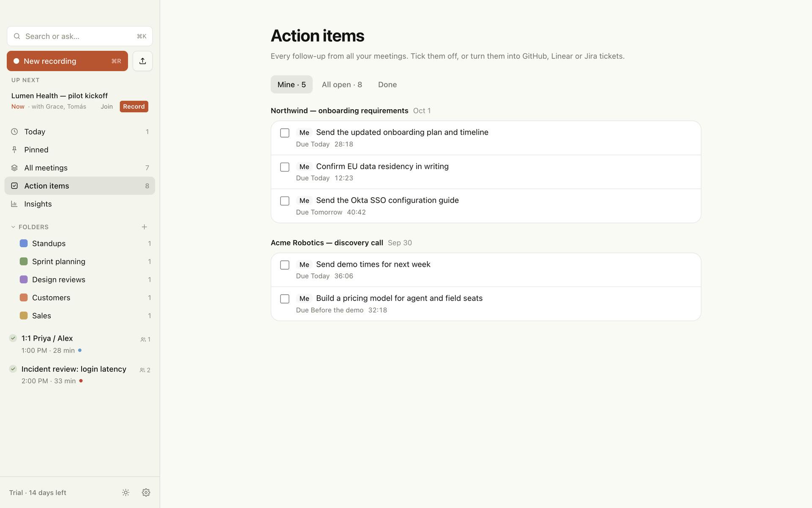Image resolution: width=812 pixels, height=508 pixels.
Task: Click Record for Lumen Health kickoff
Action: 134,106
